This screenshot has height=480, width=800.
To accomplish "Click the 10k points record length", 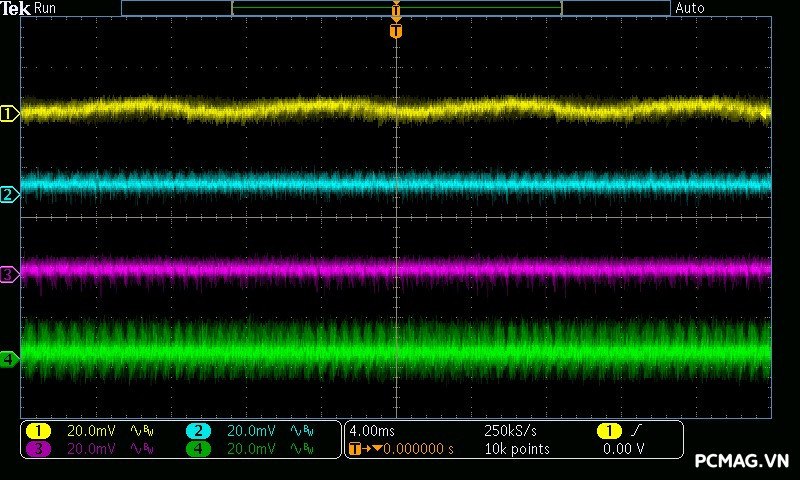I will click(x=517, y=449).
